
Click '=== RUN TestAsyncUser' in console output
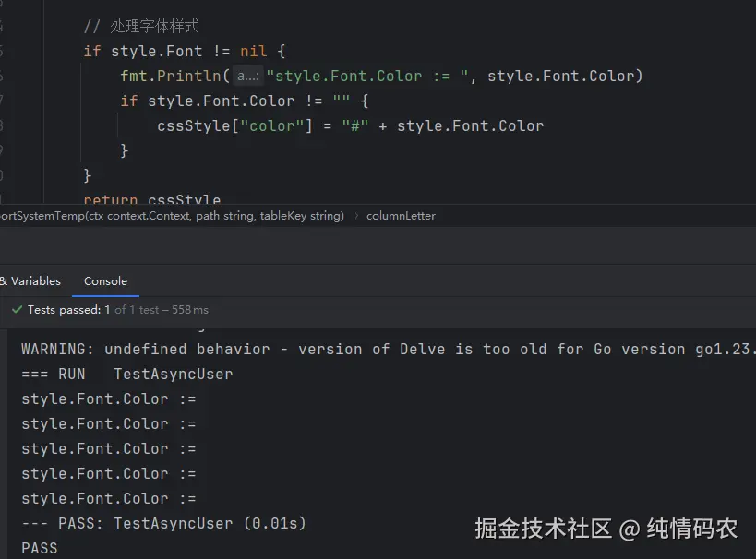[x=127, y=375]
